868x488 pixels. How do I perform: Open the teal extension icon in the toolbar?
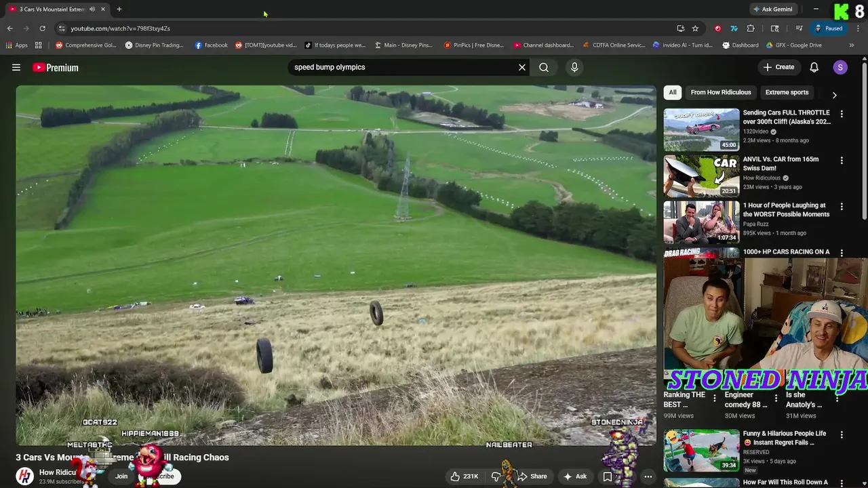(734, 28)
